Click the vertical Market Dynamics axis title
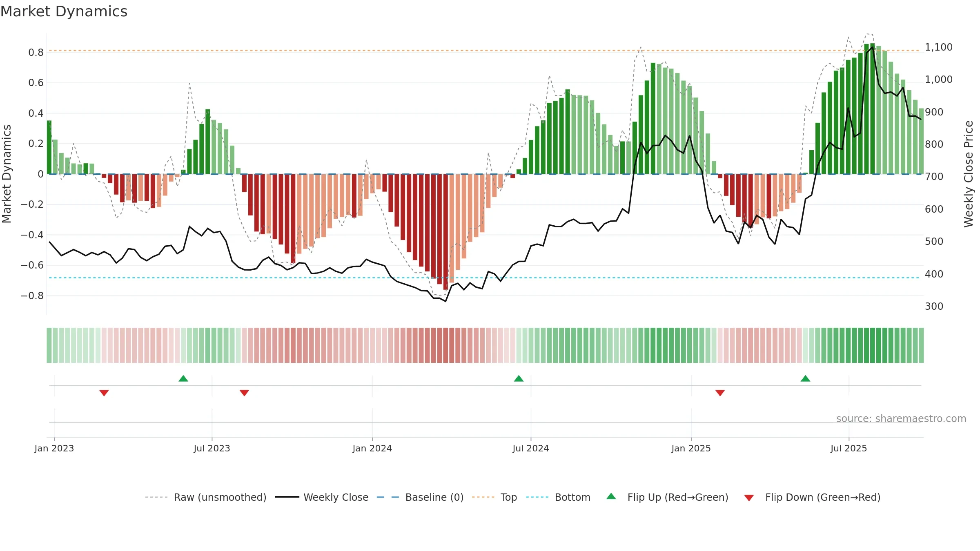This screenshot has height=551, width=980. [x=7, y=174]
